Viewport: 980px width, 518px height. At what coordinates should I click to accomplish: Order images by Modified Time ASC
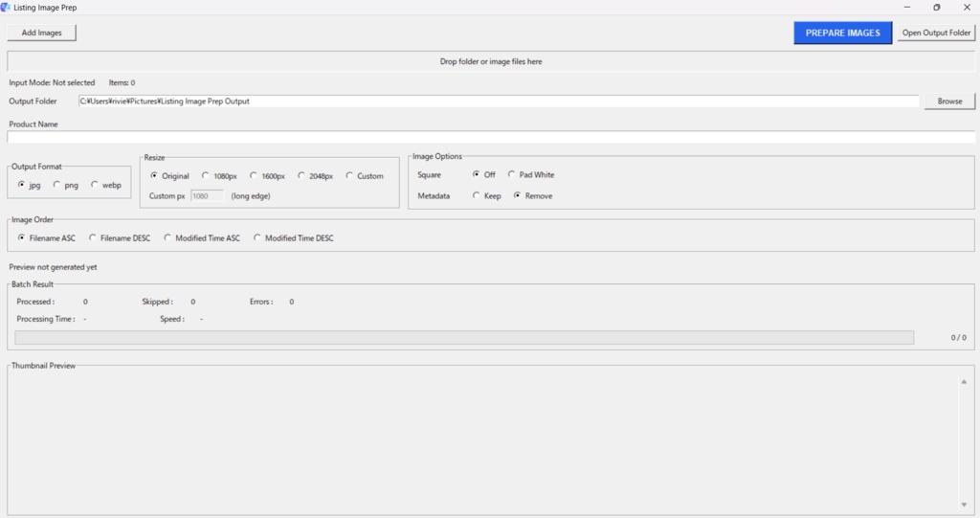202,237
